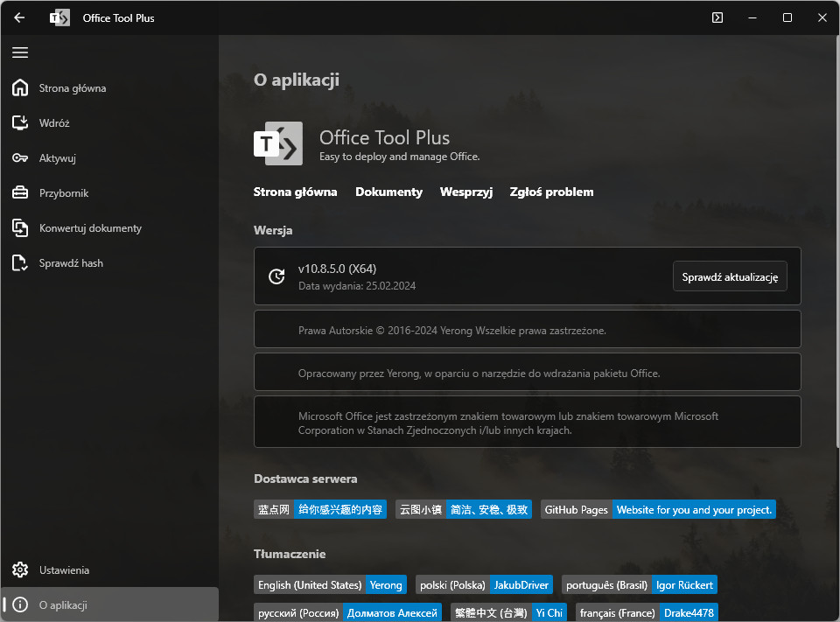Click the 蓝点网 server provider badge
The height and width of the screenshot is (622, 840).
(x=320, y=509)
